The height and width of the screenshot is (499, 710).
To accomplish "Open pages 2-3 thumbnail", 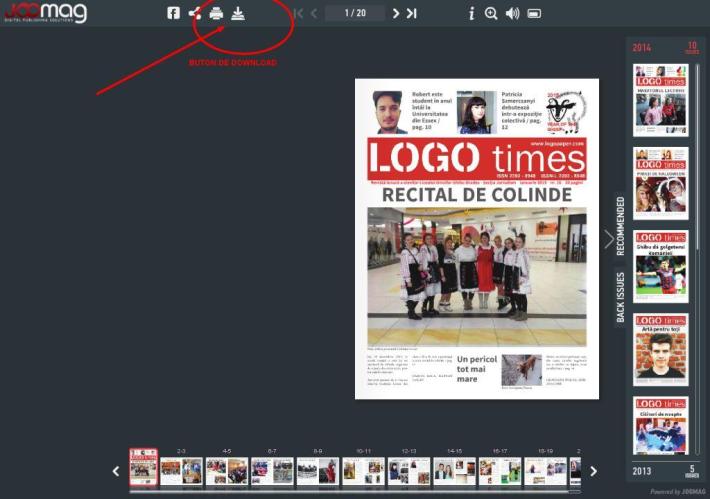I will (x=181, y=471).
